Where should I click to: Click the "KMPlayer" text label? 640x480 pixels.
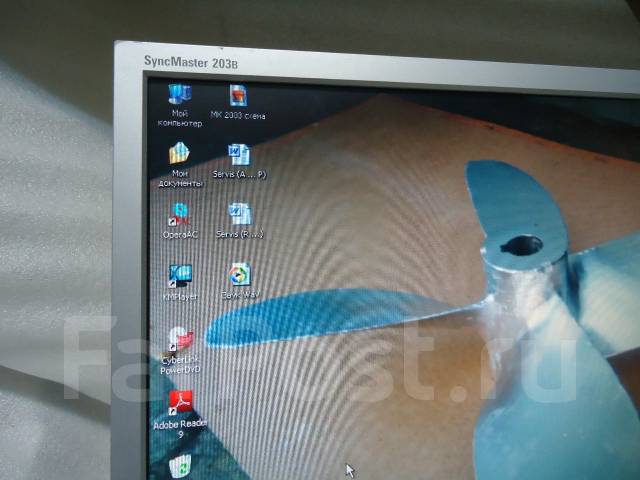180,297
